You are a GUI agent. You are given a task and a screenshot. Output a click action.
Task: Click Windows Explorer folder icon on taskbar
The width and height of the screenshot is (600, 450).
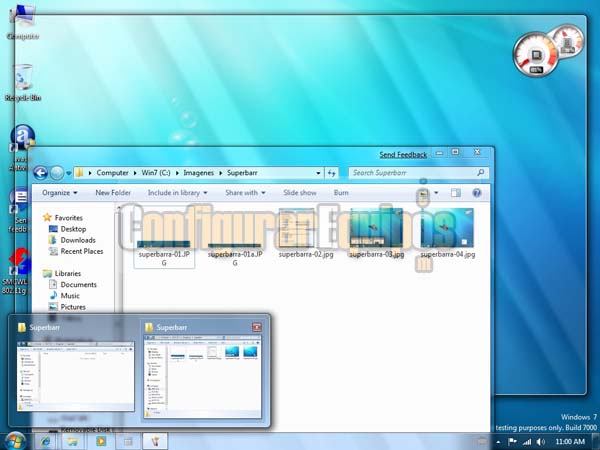pyautogui.click(x=73, y=441)
